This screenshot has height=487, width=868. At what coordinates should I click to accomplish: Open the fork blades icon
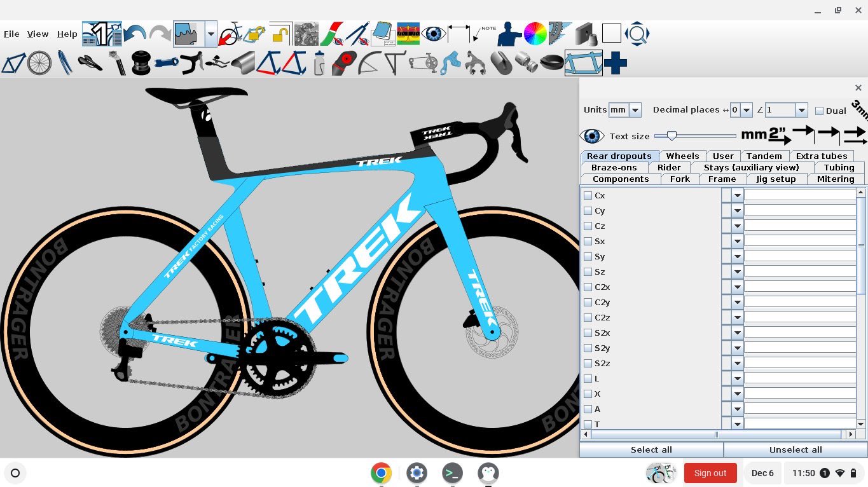click(x=65, y=64)
